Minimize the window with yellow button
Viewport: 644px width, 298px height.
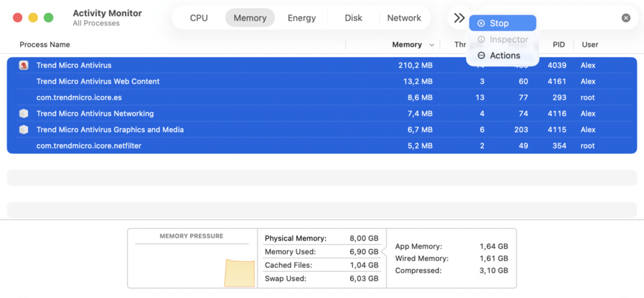[x=33, y=17]
